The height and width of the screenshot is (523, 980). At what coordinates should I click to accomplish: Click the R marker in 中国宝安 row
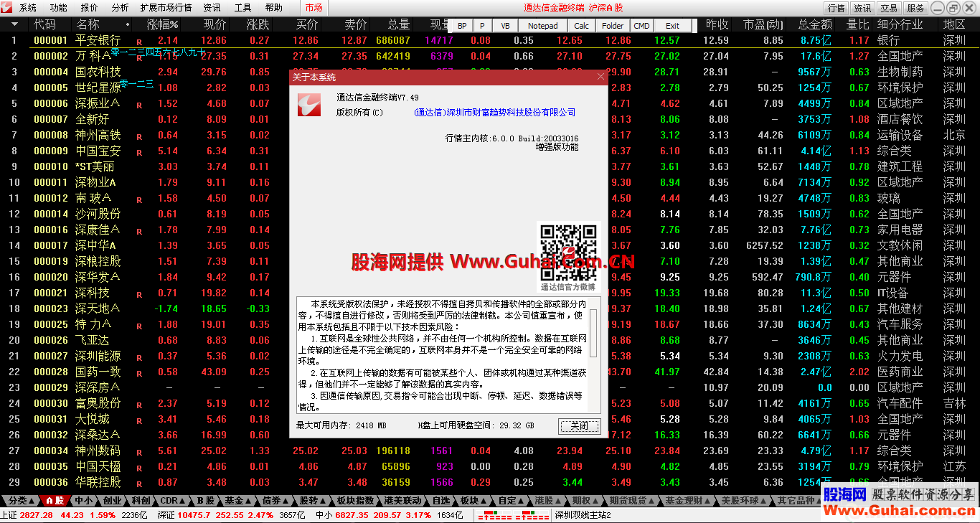click(x=139, y=153)
